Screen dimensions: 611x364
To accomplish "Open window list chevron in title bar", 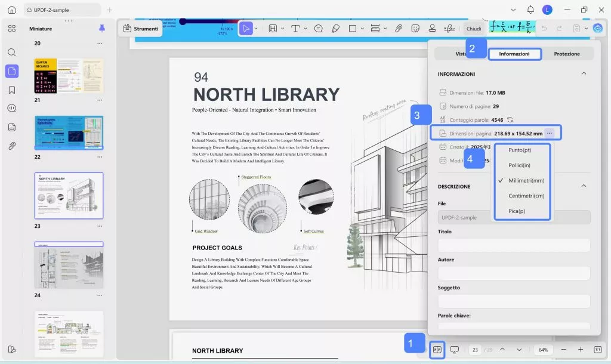I will point(513,10).
